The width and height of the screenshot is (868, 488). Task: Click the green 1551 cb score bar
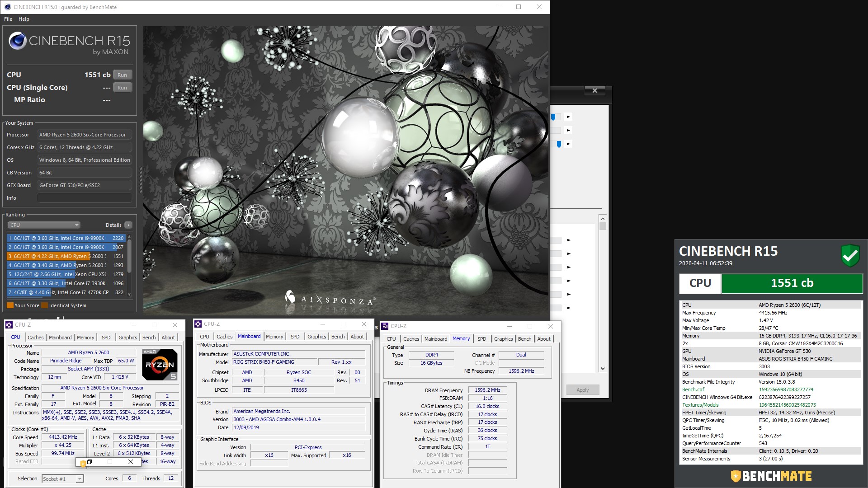(792, 283)
